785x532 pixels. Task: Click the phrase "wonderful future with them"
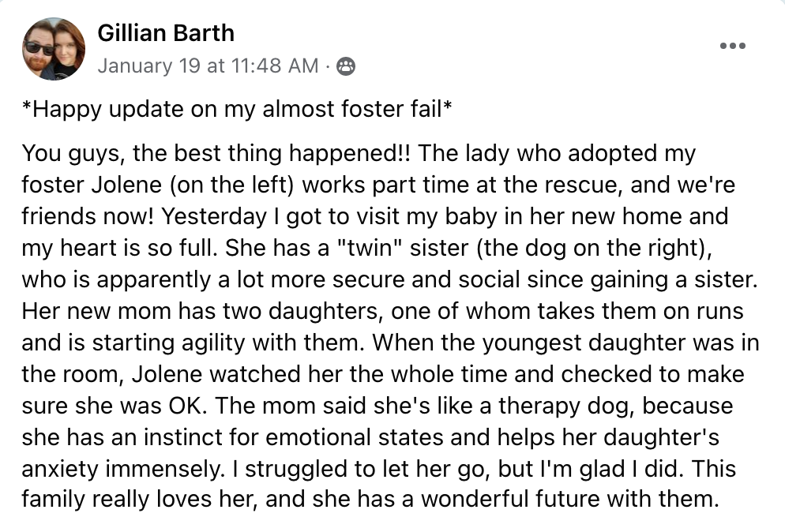[569, 499]
